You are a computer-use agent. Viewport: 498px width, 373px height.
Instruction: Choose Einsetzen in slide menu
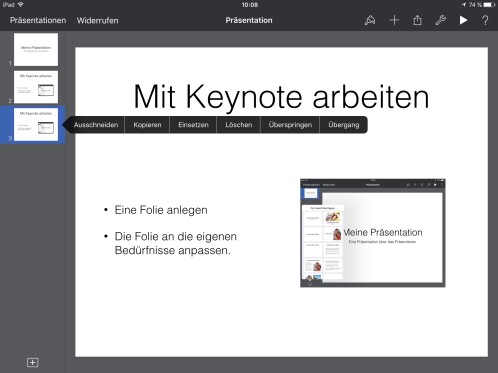[x=193, y=125]
